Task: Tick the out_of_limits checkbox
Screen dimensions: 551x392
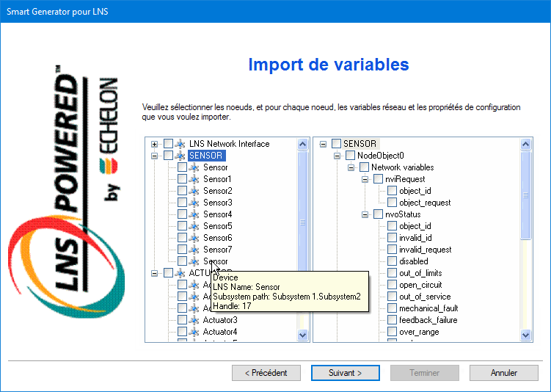Action: [x=393, y=272]
